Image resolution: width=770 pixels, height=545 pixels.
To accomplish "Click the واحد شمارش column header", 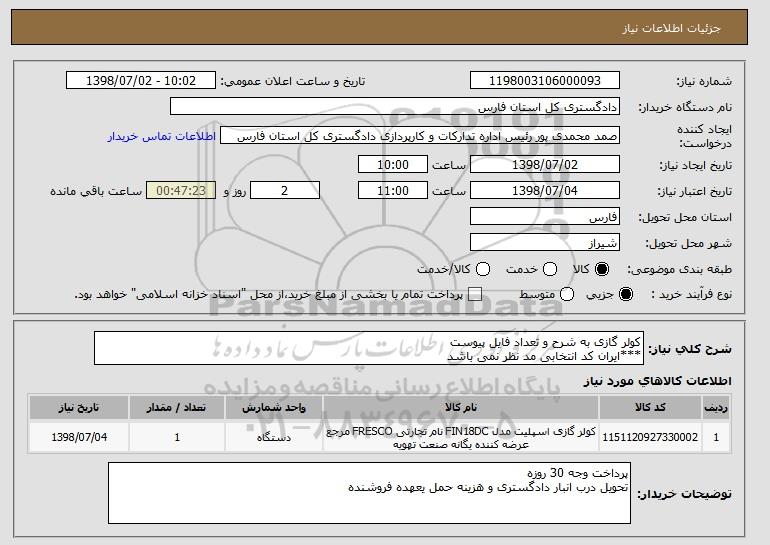I will (x=274, y=408).
